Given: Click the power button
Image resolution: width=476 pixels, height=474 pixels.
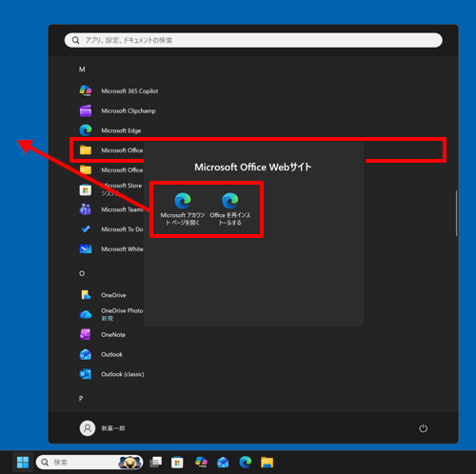Looking at the screenshot, I should click(423, 428).
